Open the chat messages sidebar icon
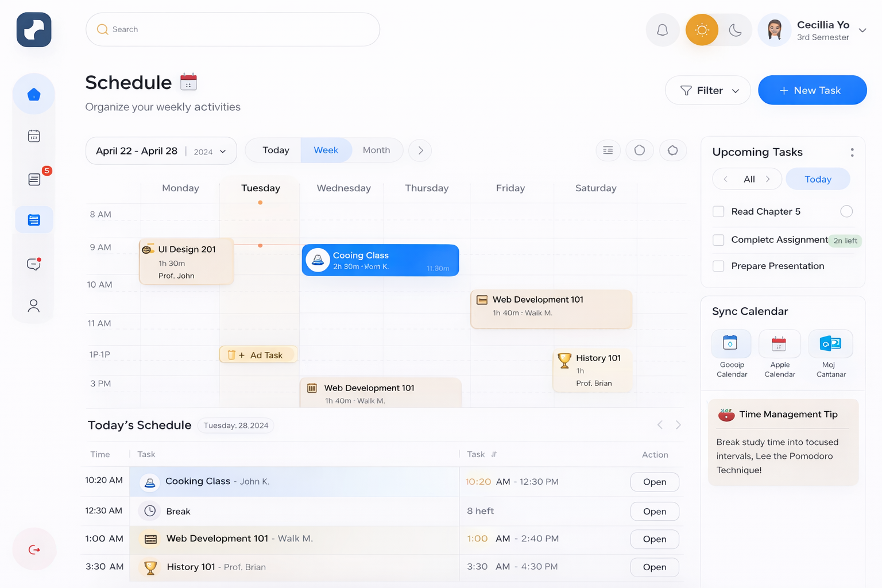The height and width of the screenshot is (588, 882). [34, 264]
